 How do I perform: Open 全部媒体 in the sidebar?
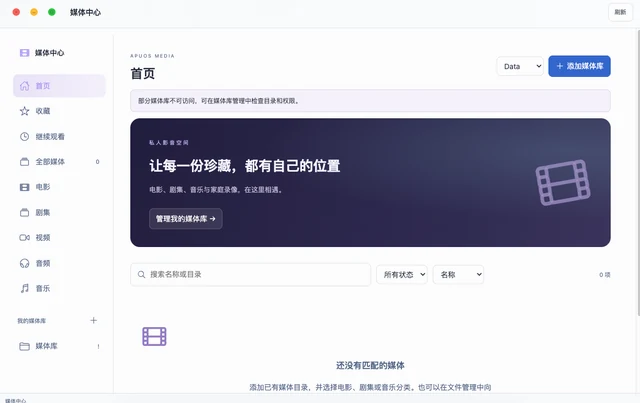pos(59,162)
